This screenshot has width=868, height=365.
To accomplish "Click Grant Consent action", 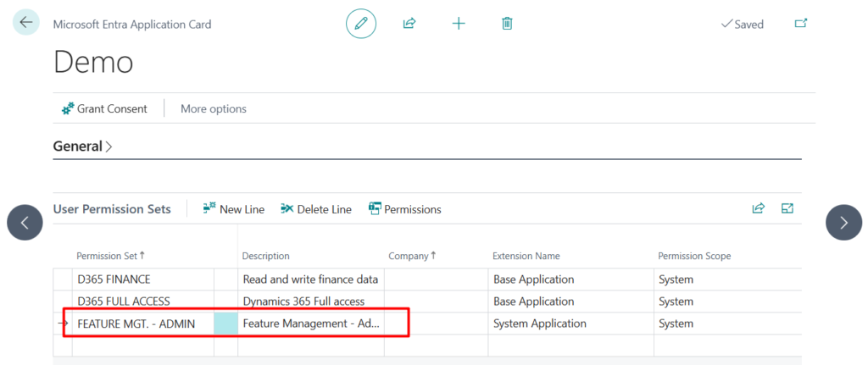I will click(x=104, y=108).
